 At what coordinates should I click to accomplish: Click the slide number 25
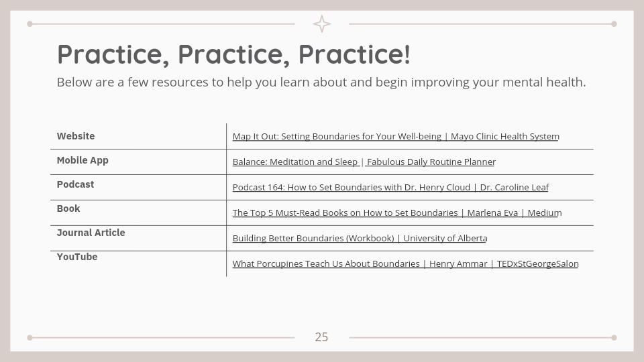[x=322, y=337]
